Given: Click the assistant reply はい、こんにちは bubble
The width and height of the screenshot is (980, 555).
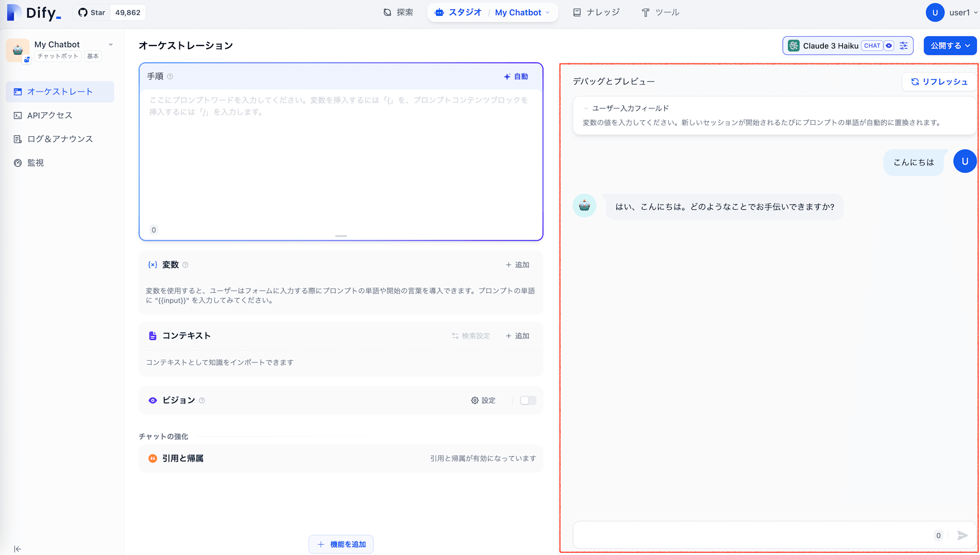Looking at the screenshot, I should point(725,207).
